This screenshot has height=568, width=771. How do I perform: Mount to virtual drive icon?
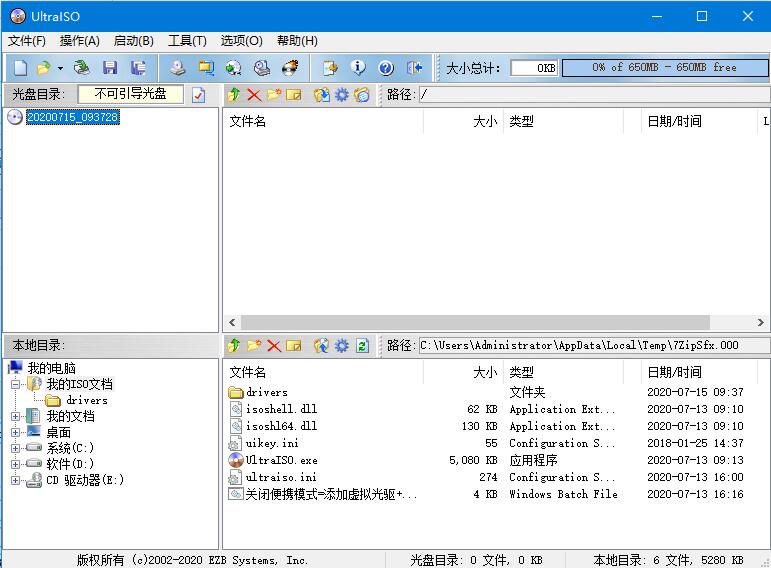click(262, 67)
